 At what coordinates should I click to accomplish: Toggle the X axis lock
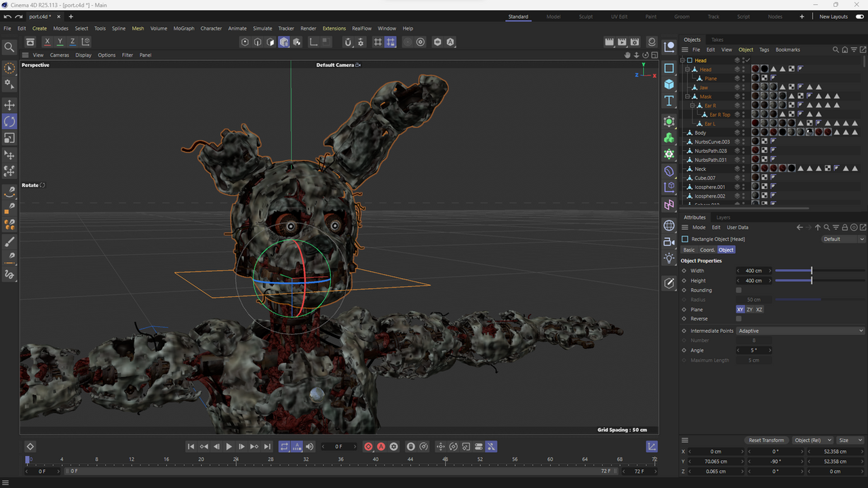pyautogui.click(x=47, y=42)
